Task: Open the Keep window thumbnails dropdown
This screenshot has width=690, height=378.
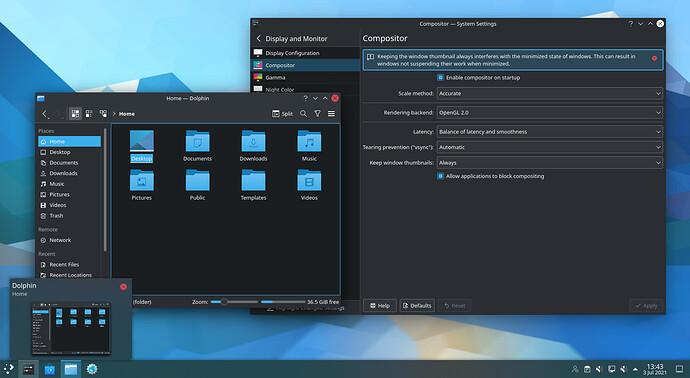Action: tap(550, 162)
